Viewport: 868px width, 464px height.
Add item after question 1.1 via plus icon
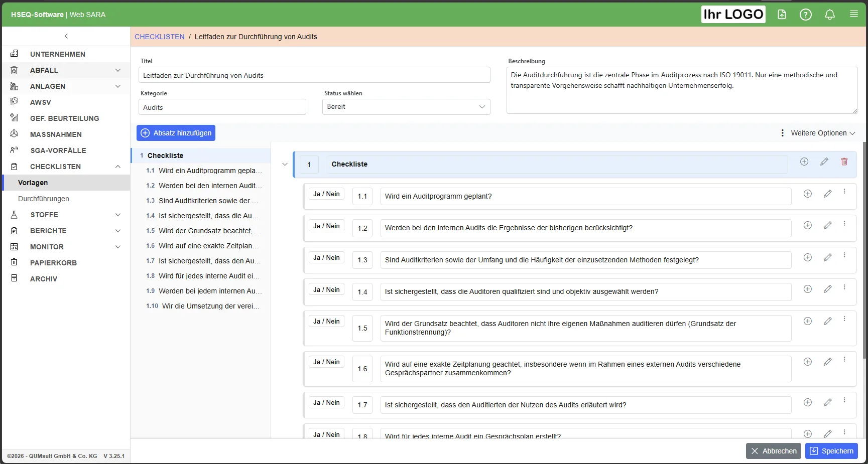(x=808, y=194)
